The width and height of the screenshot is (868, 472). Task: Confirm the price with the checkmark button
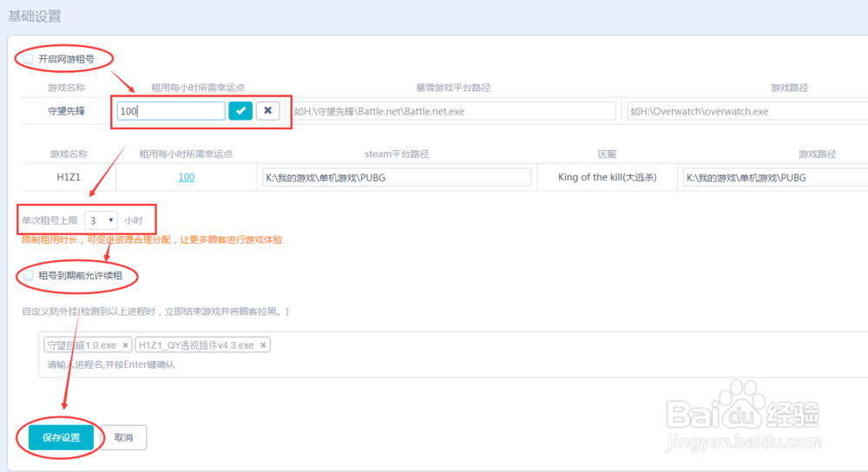[240, 111]
